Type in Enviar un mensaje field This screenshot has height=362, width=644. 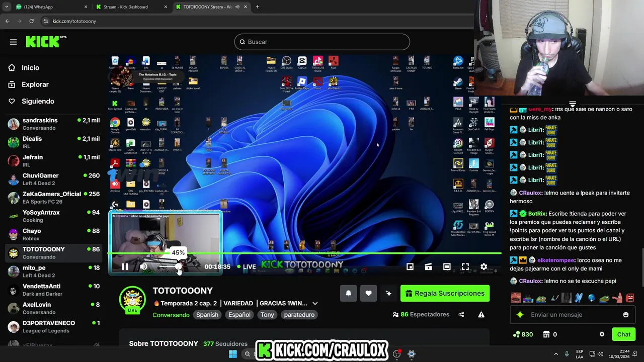click(572, 315)
